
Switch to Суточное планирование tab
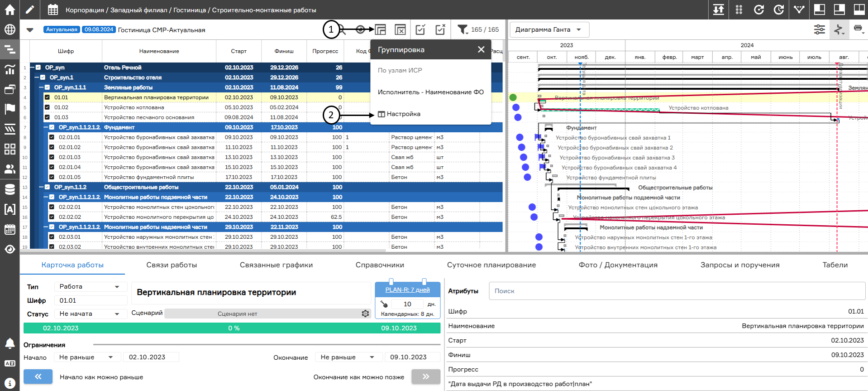(x=491, y=265)
